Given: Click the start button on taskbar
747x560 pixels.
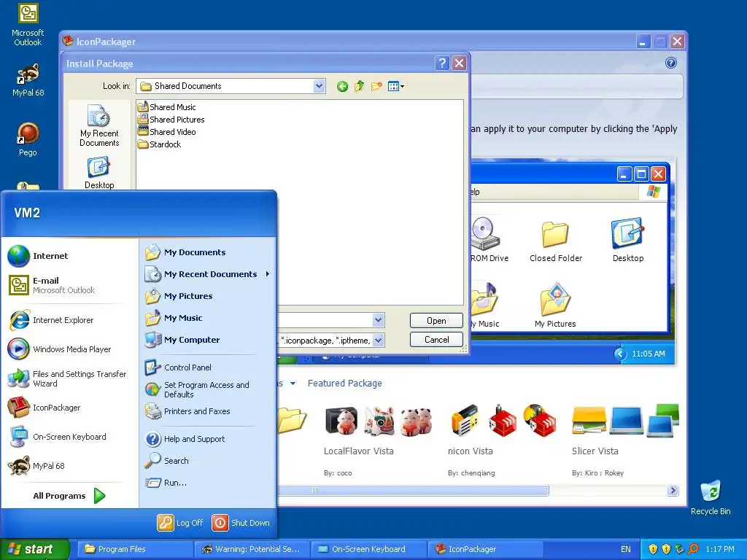Looking at the screenshot, I should point(34,549).
